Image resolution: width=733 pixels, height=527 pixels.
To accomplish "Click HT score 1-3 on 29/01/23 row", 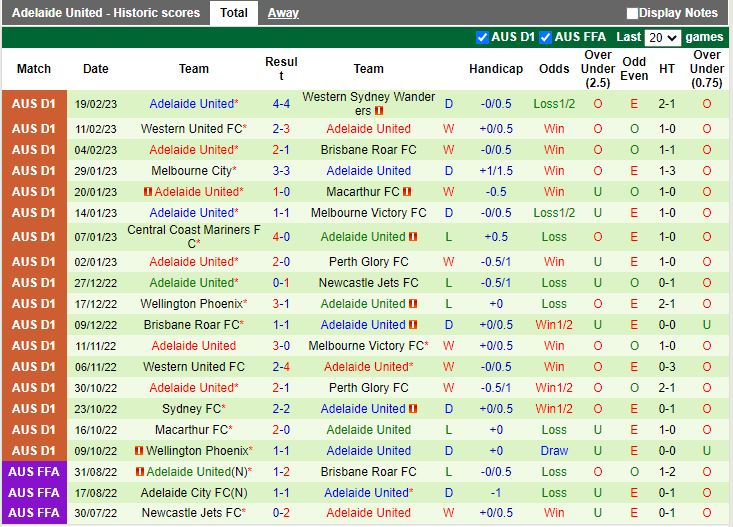I will click(667, 171).
